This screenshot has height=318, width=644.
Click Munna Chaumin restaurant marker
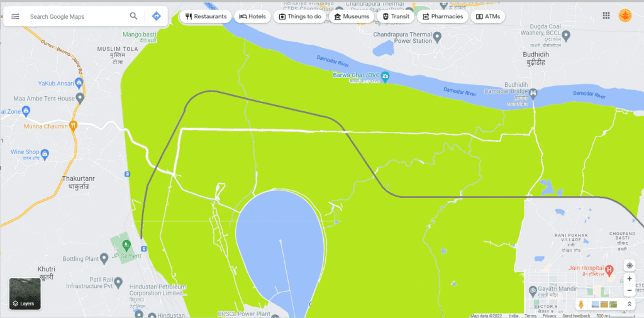click(73, 126)
